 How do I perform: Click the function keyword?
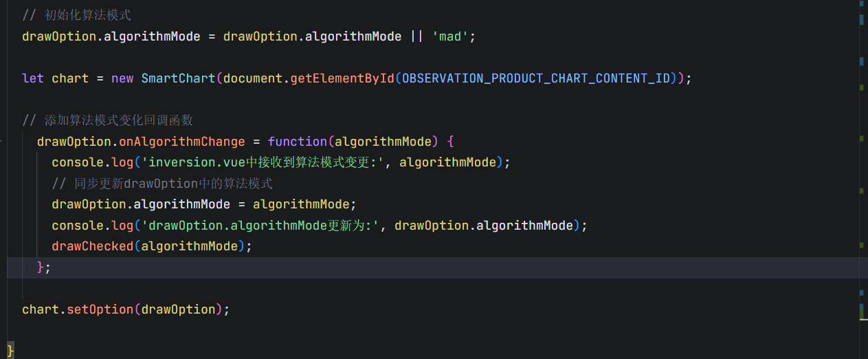click(x=298, y=142)
